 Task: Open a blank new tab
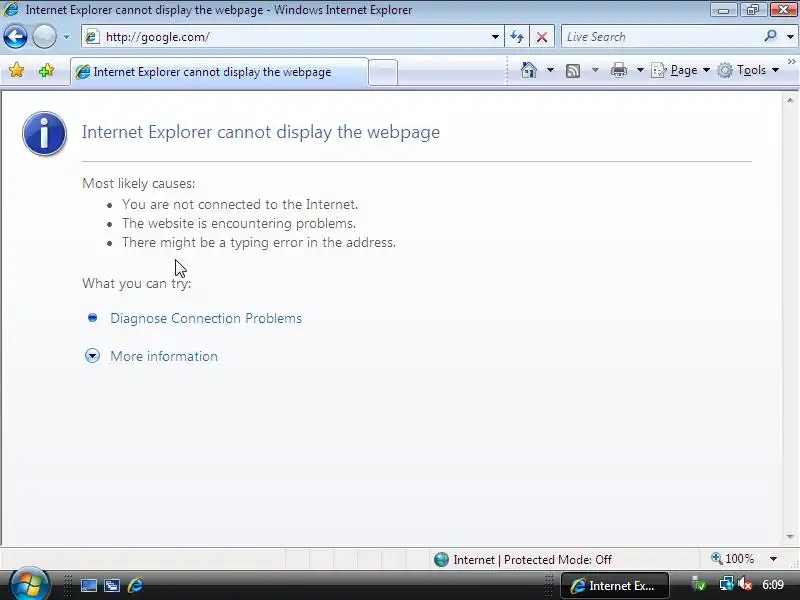383,72
